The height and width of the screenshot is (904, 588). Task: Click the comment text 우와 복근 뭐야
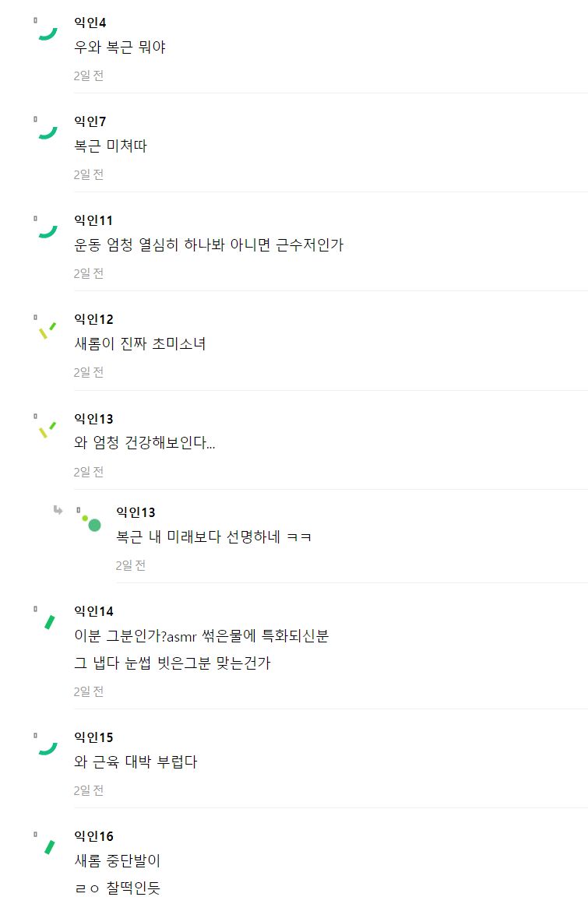tap(120, 47)
